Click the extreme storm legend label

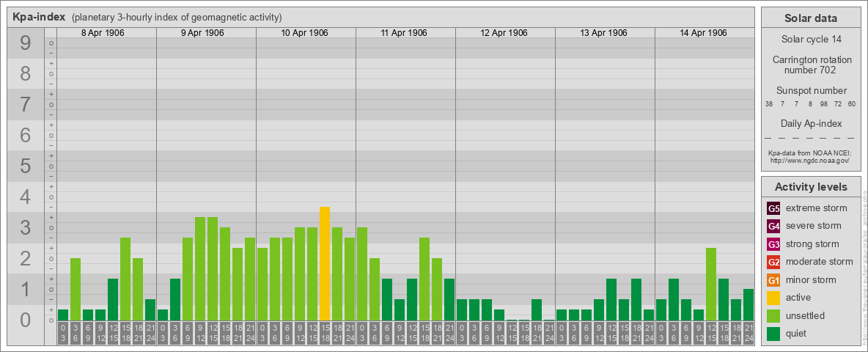pos(817,209)
